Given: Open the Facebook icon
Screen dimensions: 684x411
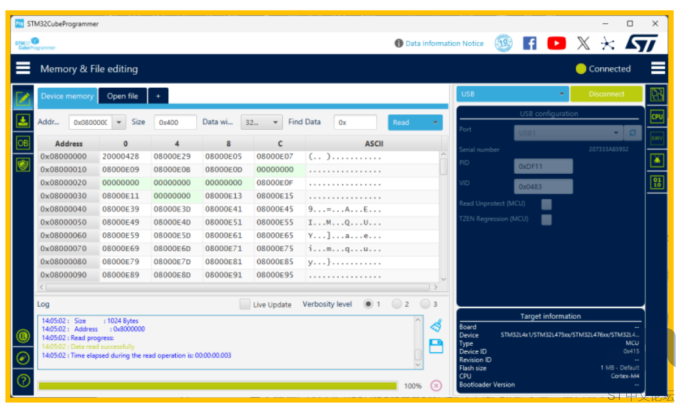Looking at the screenshot, I should point(530,43).
